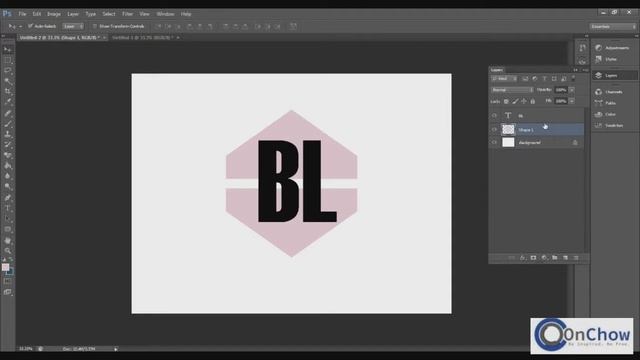640x360 pixels.
Task: Select the Healing Brush tool
Action: click(x=8, y=113)
